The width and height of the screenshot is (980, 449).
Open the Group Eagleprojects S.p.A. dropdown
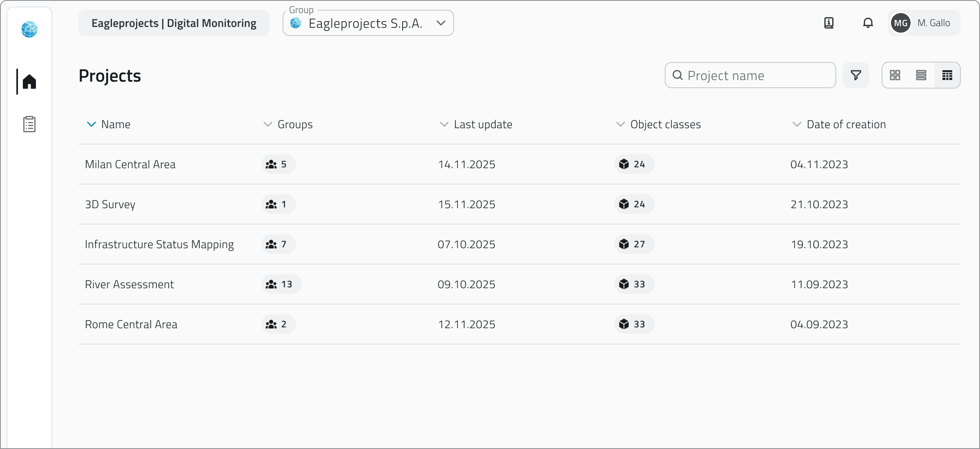pyautogui.click(x=368, y=23)
